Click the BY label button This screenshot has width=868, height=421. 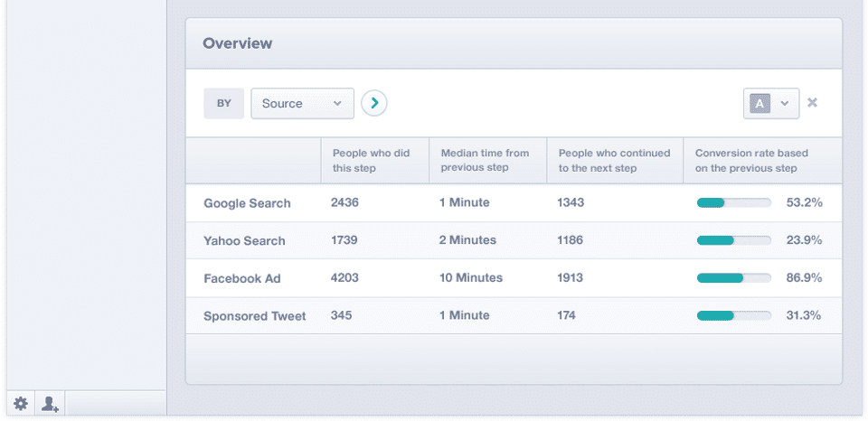[x=223, y=104]
